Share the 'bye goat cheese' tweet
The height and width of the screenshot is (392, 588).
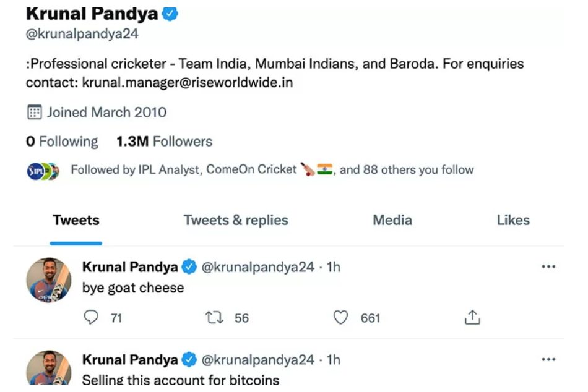click(472, 318)
